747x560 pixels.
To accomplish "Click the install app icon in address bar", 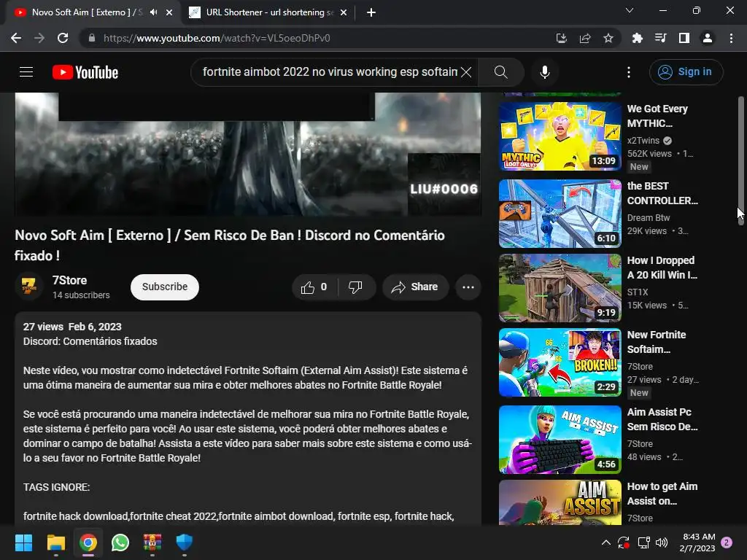I will click(561, 38).
